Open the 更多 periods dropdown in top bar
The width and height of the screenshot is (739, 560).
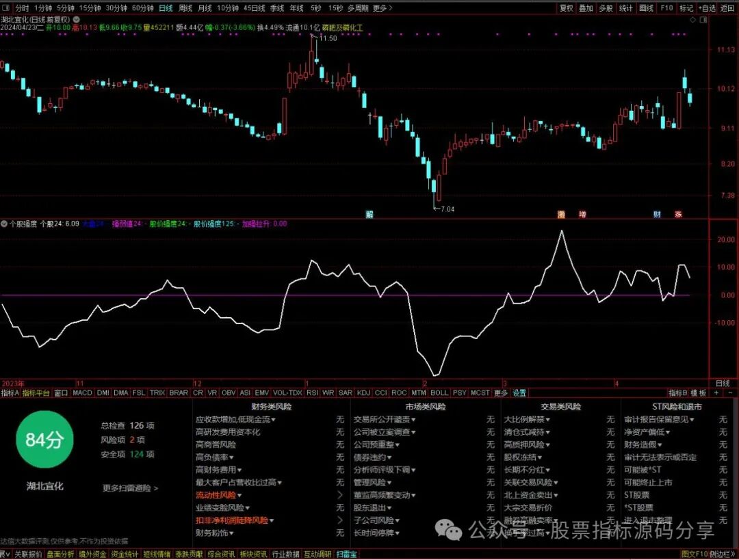point(383,8)
